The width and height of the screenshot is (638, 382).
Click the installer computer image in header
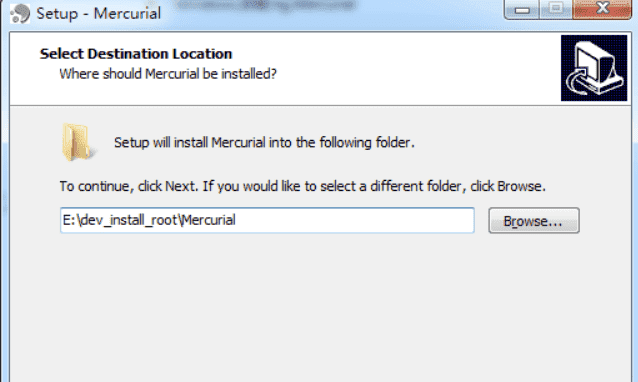pyautogui.click(x=594, y=68)
